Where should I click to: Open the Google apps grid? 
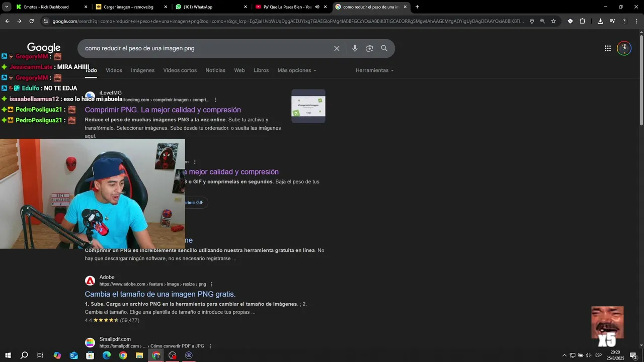608,48
